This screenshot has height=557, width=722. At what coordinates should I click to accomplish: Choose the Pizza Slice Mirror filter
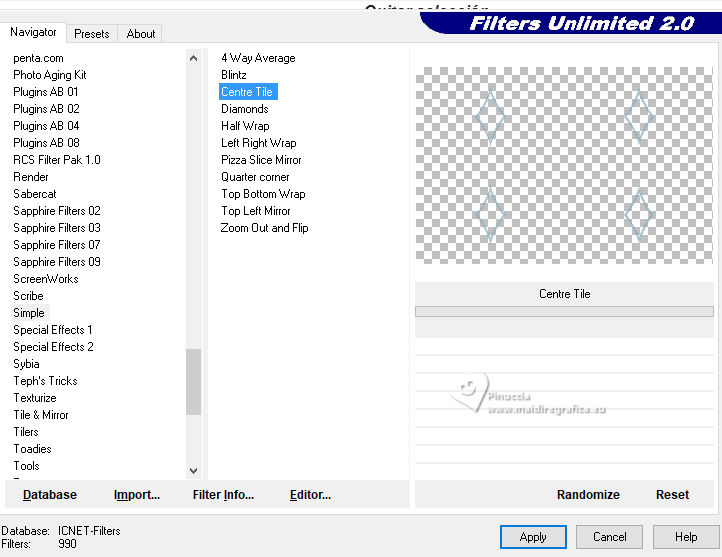(261, 160)
